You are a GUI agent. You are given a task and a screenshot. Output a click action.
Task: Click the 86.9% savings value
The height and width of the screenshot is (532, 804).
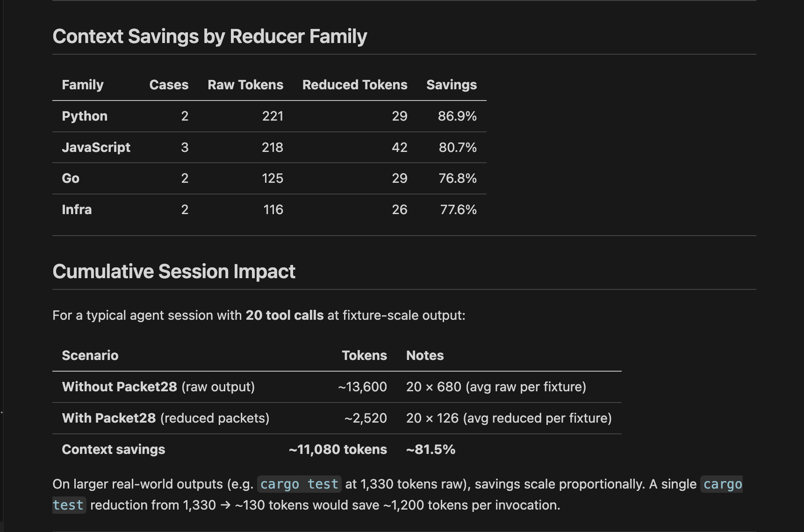point(457,116)
